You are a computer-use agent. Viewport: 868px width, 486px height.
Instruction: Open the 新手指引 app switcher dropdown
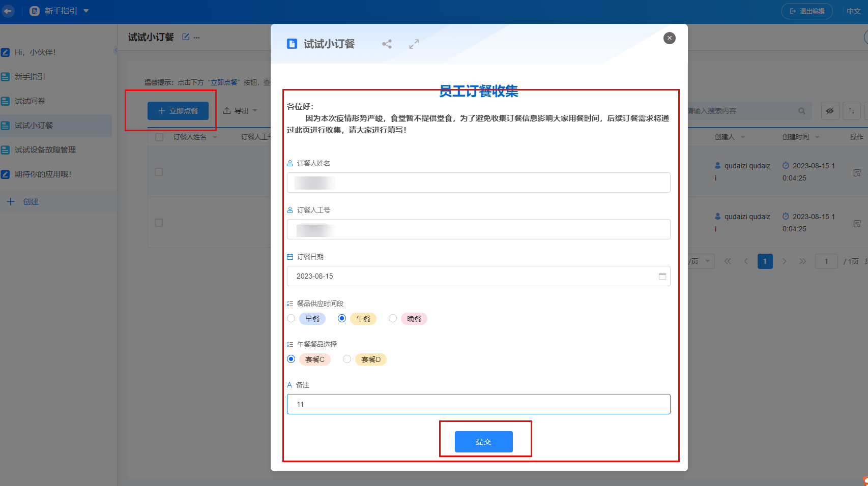pyautogui.click(x=85, y=11)
